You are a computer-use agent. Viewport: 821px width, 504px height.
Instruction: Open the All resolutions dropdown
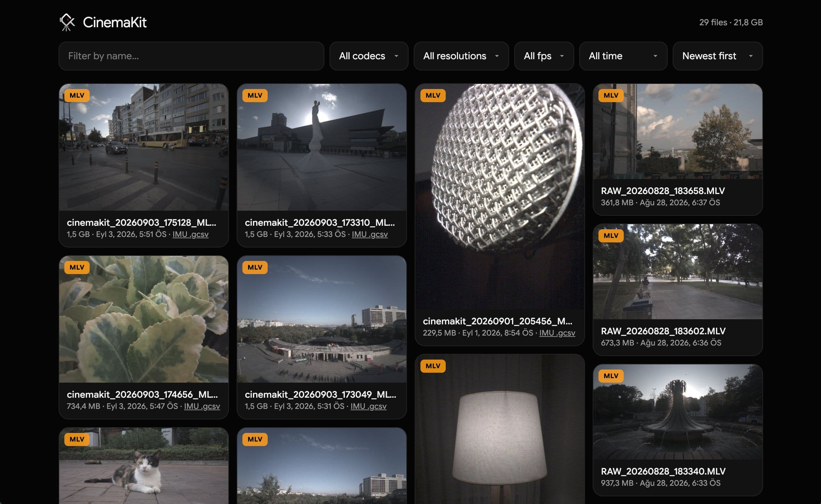click(461, 56)
